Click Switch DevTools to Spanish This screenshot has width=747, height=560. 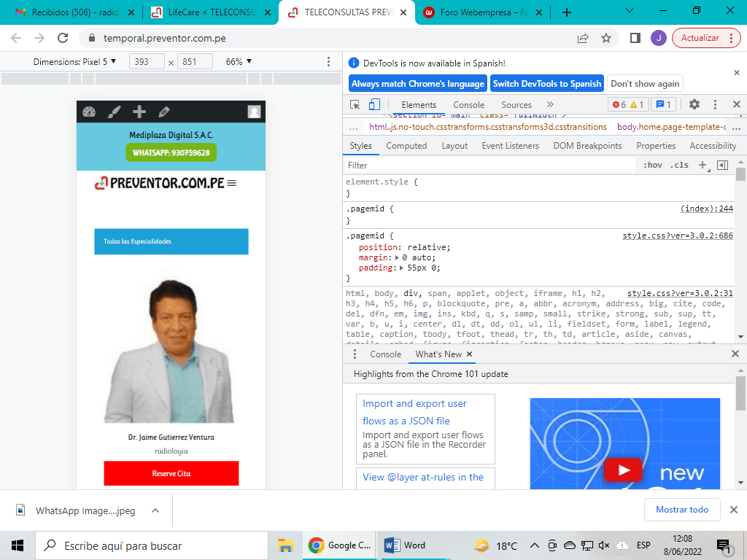coord(547,84)
